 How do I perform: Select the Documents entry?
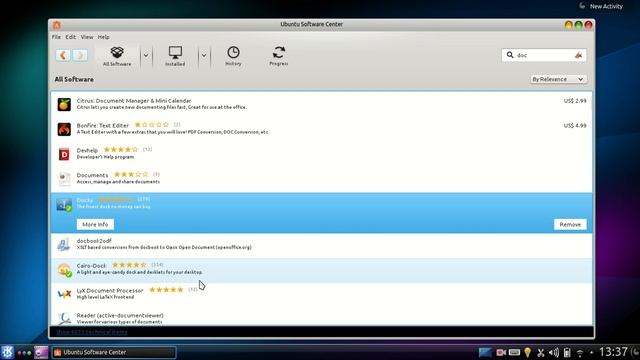[x=322, y=178]
